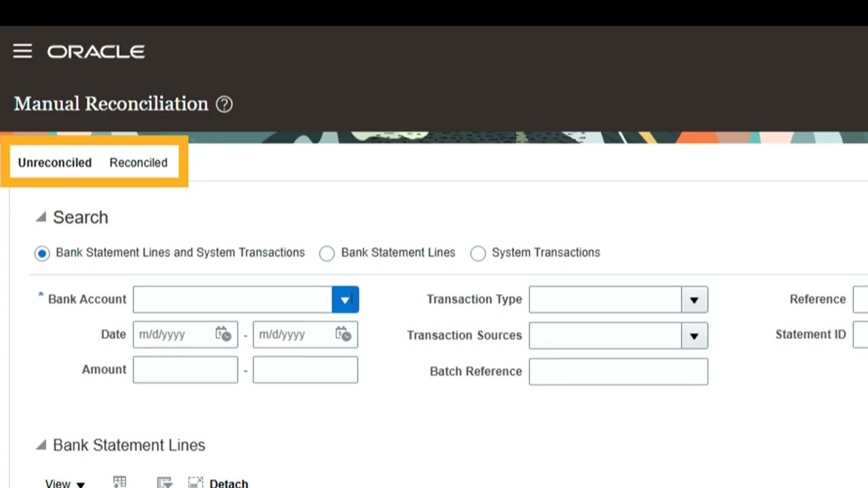Click the Transaction Type field
Screen dimensions: 868x488
coord(606,300)
